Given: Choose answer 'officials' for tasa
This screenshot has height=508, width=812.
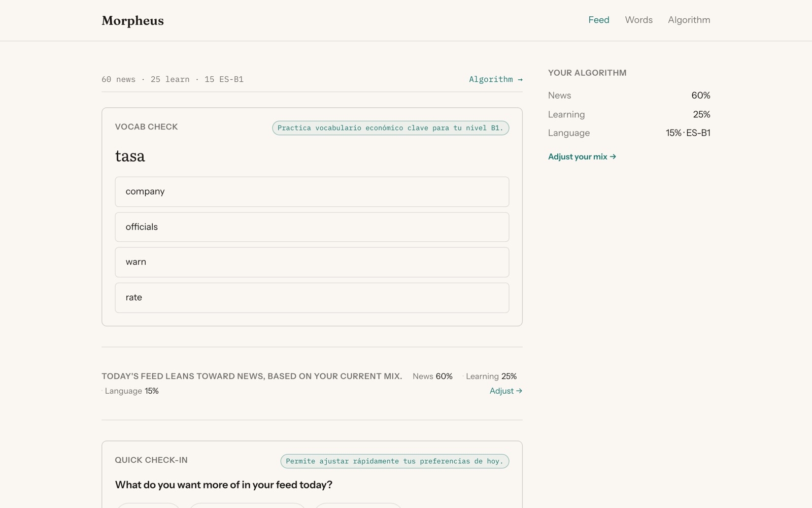Looking at the screenshot, I should click(x=312, y=227).
